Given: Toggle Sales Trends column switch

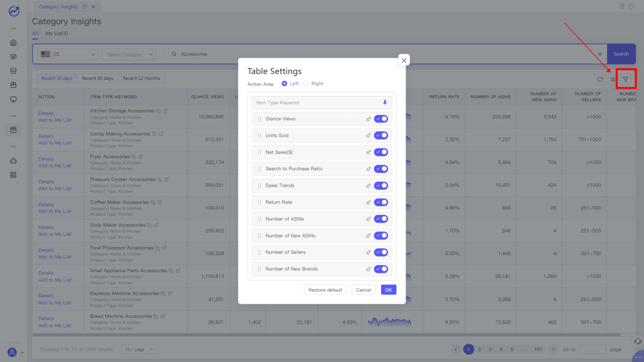Looking at the screenshot, I should 380,185.
